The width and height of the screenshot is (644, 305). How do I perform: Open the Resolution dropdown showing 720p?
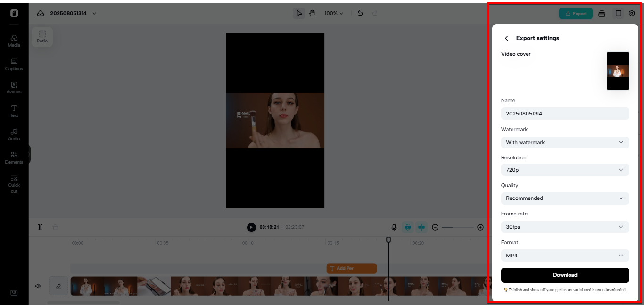[565, 170]
